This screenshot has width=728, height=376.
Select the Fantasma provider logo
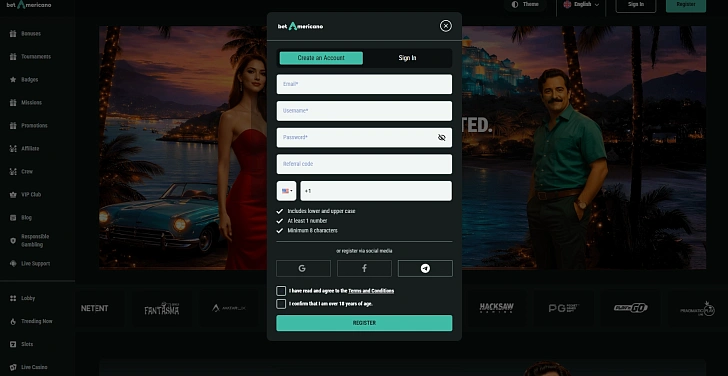click(162, 309)
